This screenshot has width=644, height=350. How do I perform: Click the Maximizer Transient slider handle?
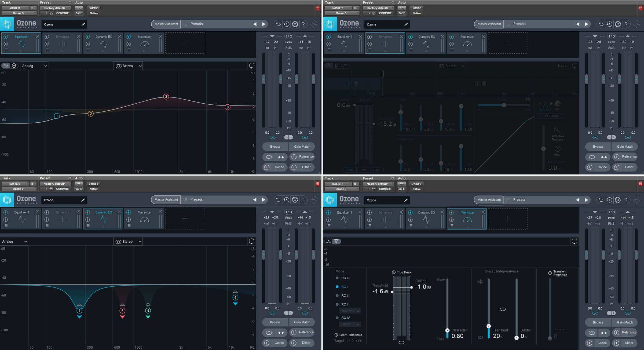489,326
